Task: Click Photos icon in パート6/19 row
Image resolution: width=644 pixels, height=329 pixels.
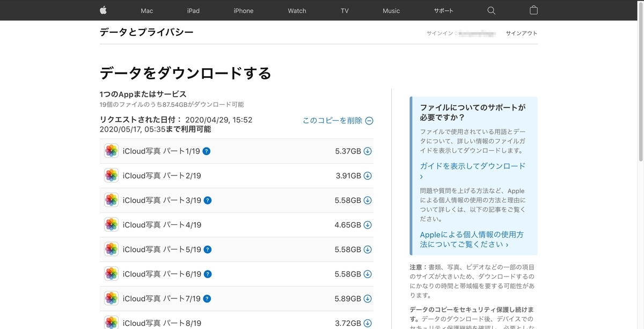Action: click(x=111, y=274)
